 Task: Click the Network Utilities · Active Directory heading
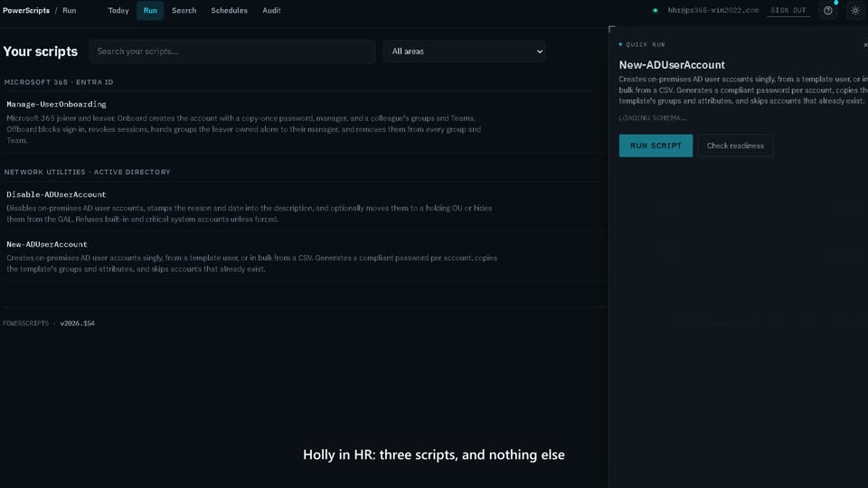tap(88, 172)
